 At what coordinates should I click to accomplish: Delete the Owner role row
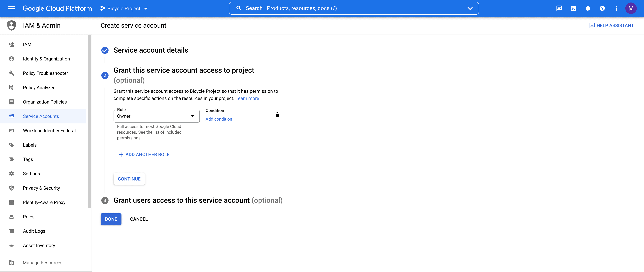pyautogui.click(x=277, y=115)
